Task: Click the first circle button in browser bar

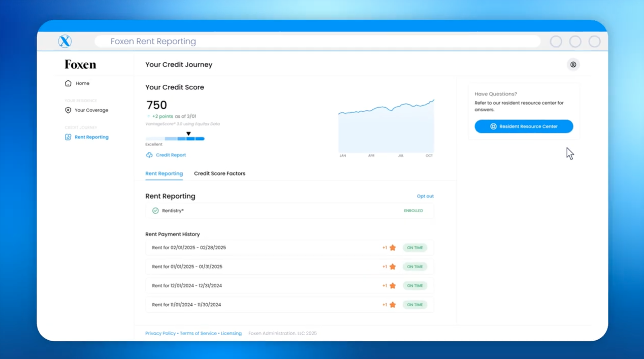Action: tap(556, 42)
